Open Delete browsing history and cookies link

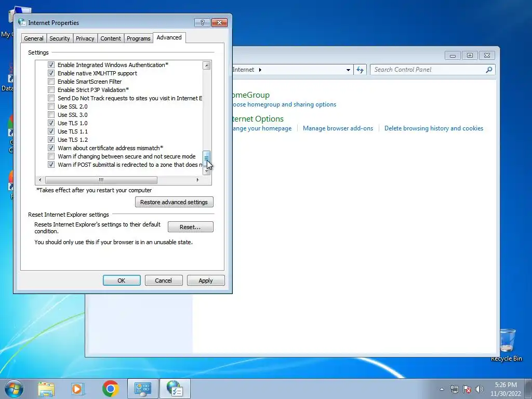click(434, 129)
